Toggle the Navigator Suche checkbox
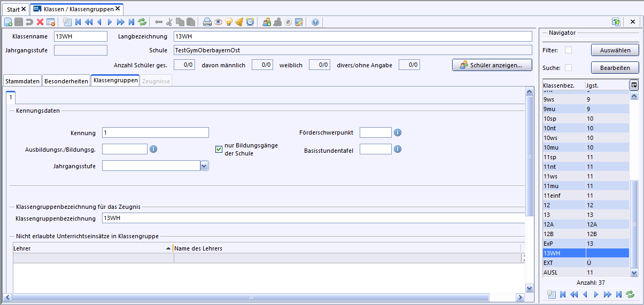This screenshot has width=644, height=305. click(x=569, y=68)
